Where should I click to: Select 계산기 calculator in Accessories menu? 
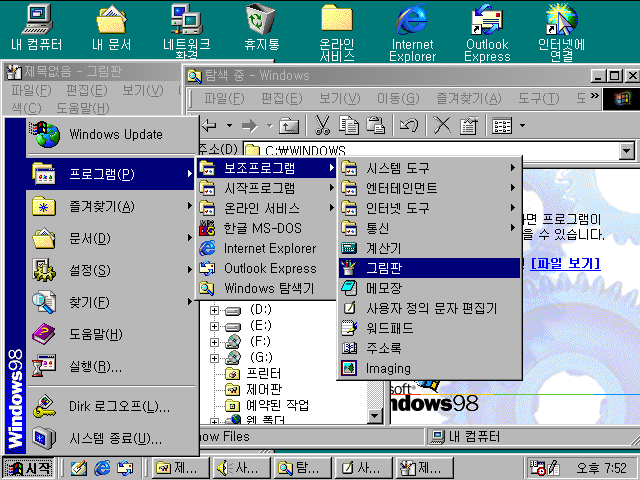(x=429, y=248)
